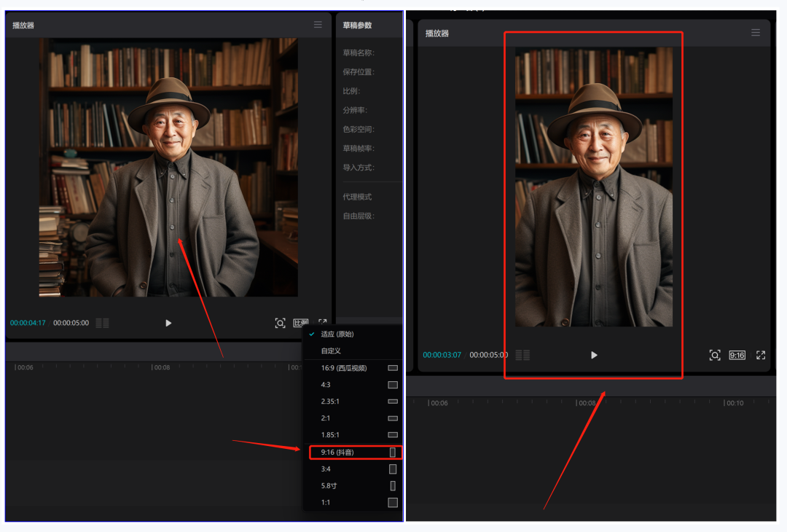This screenshot has height=532, width=787.
Task: Click 保存位置 label in draft panel
Action: [x=359, y=71]
